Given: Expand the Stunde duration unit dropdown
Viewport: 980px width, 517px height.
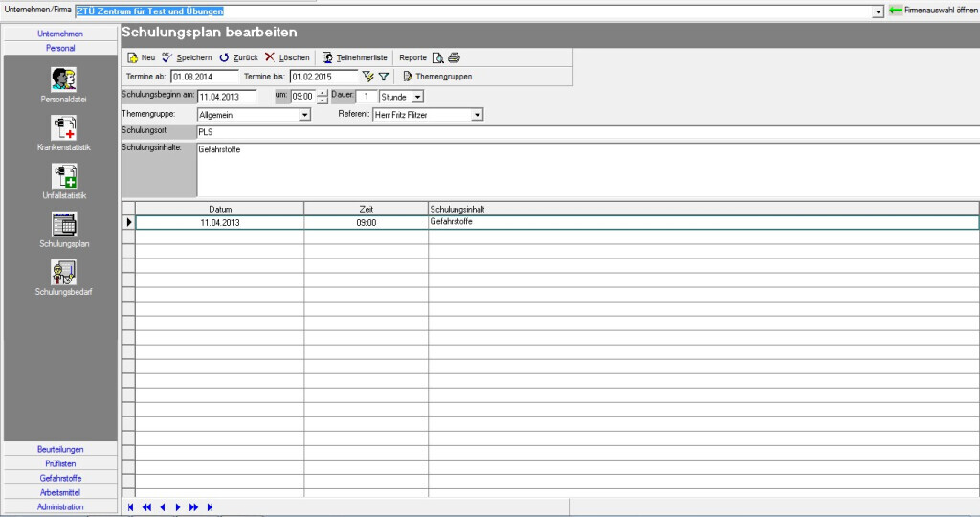Looking at the screenshot, I should (x=417, y=97).
